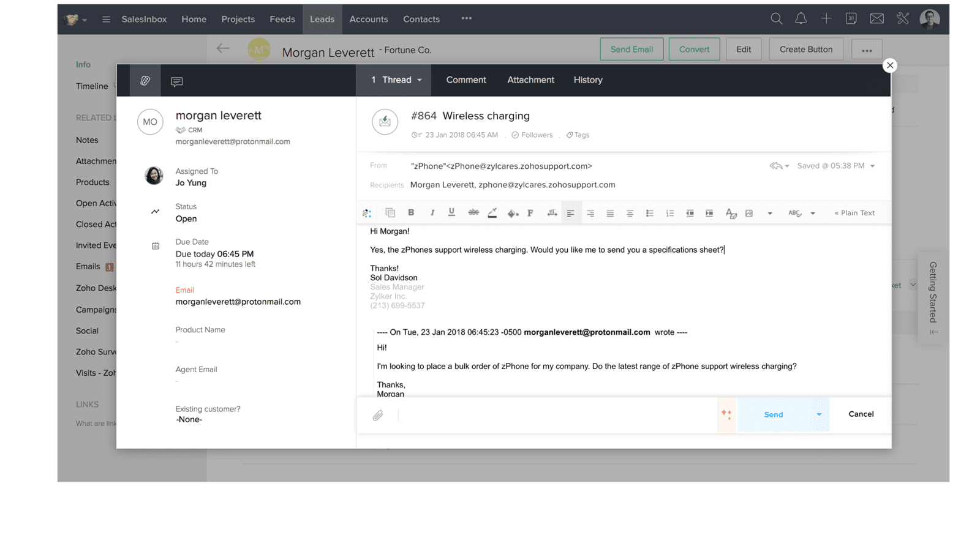This screenshot has width=980, height=541.
Task: Open the Leads tab
Action: tap(322, 19)
